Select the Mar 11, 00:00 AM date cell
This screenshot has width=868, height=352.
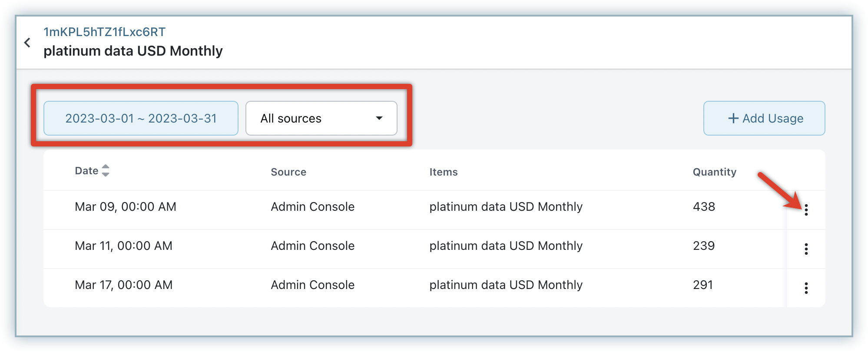coord(123,246)
